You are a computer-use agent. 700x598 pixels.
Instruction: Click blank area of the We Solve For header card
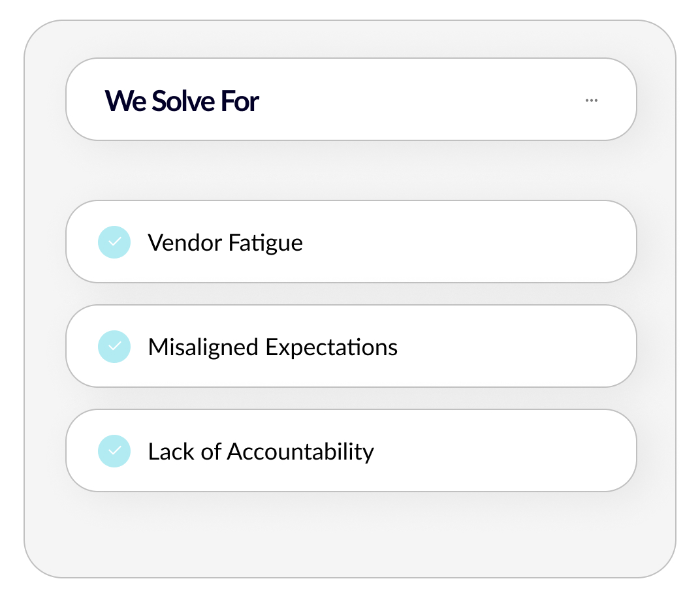418,100
